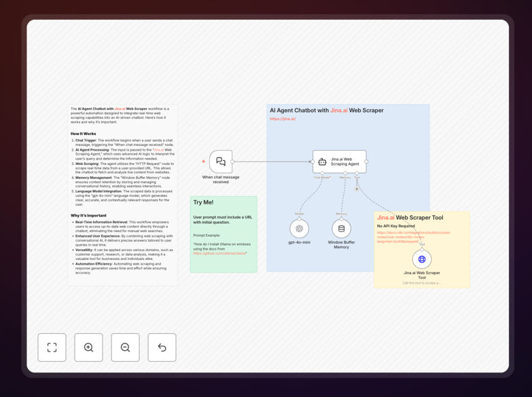Click the "gpt-4o-mini" label
Image resolution: width=532 pixels, height=397 pixels.
(299, 242)
